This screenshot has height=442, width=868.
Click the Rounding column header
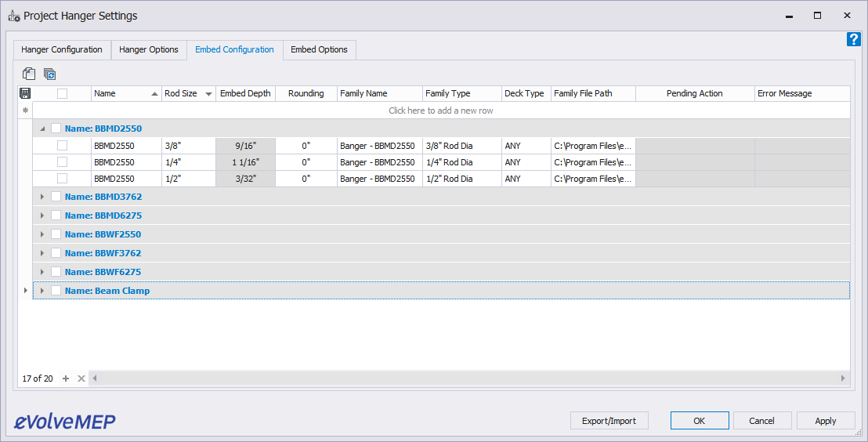point(306,93)
